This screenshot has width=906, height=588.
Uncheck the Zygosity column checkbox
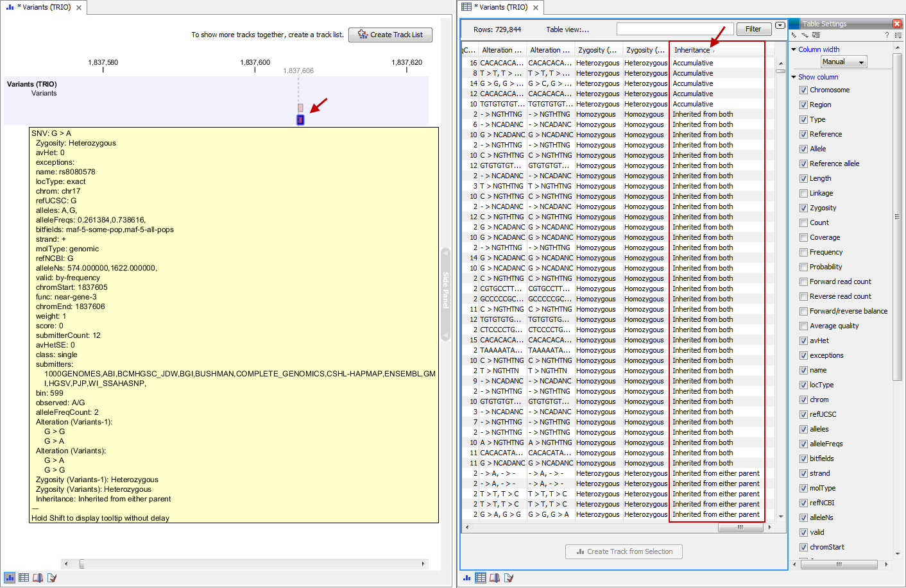[x=803, y=208]
